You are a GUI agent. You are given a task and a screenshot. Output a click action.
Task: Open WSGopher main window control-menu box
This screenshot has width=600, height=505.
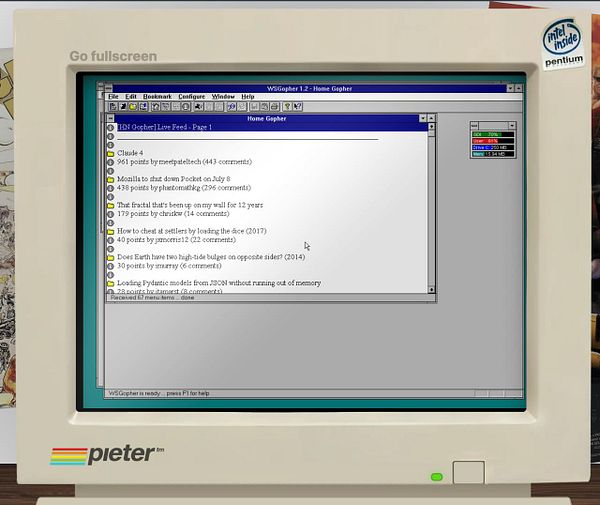click(x=109, y=88)
